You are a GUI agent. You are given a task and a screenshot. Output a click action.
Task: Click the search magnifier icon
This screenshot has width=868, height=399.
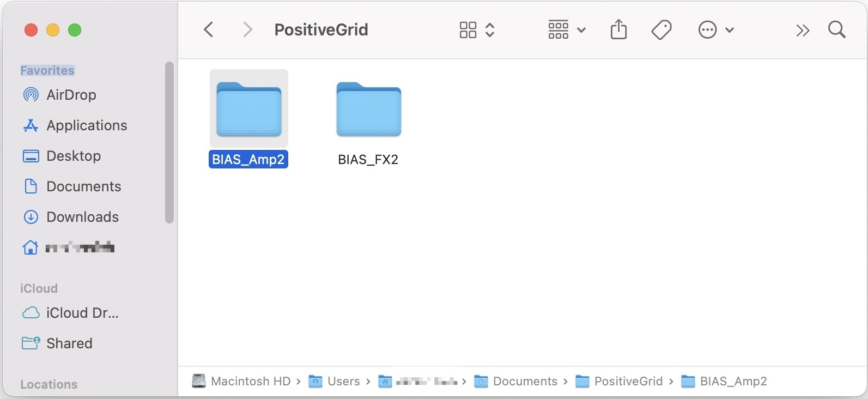(836, 29)
